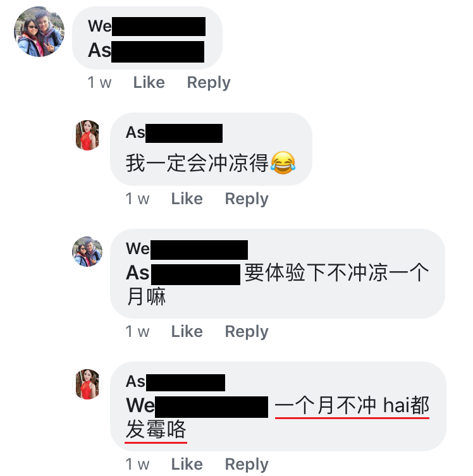This screenshot has width=473, height=476.
Task: Click the red-dress avatar on the last reply
Action: pyautogui.click(x=87, y=384)
